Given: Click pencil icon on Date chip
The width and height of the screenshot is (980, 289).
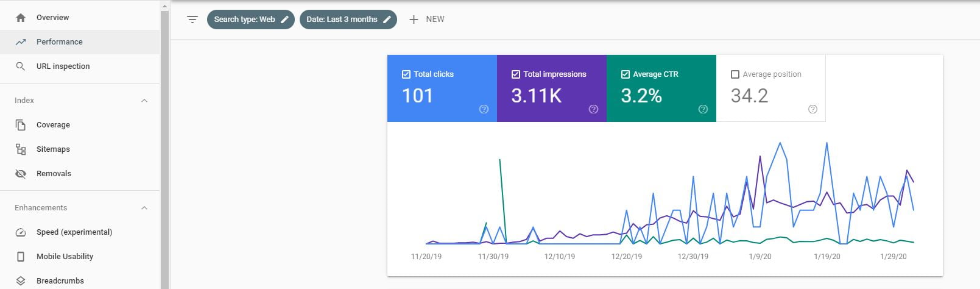Looking at the screenshot, I should (387, 20).
